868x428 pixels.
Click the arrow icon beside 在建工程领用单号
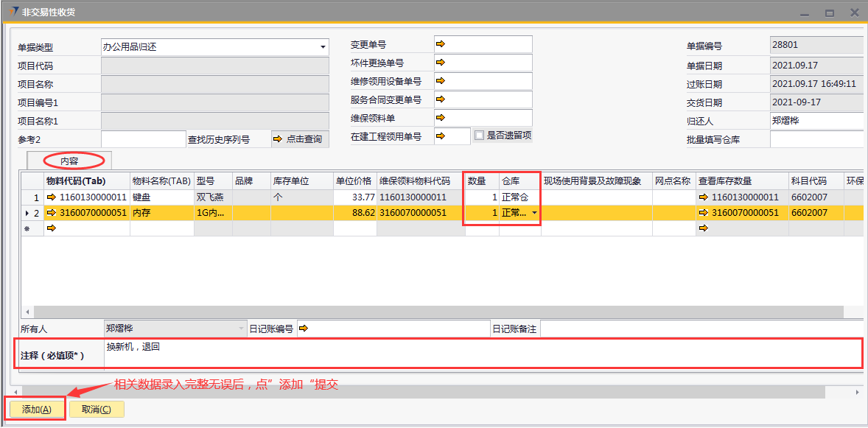coord(441,136)
